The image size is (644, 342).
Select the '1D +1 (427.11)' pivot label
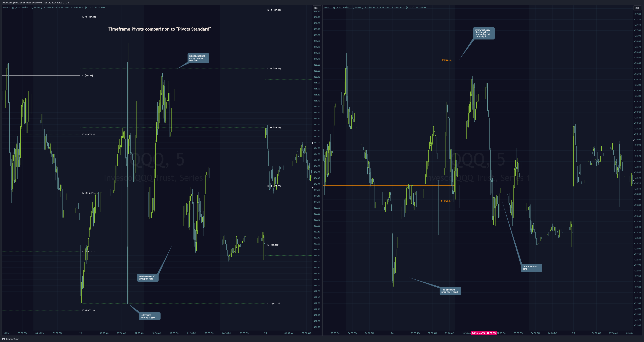pos(89,17)
